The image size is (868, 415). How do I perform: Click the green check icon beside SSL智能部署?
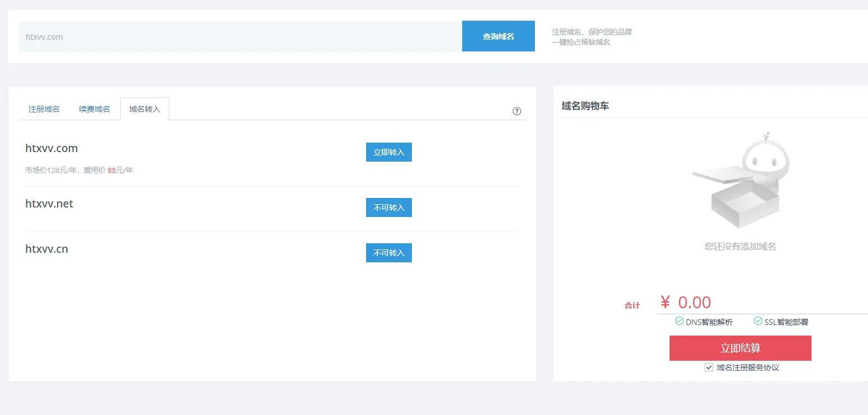tap(758, 321)
